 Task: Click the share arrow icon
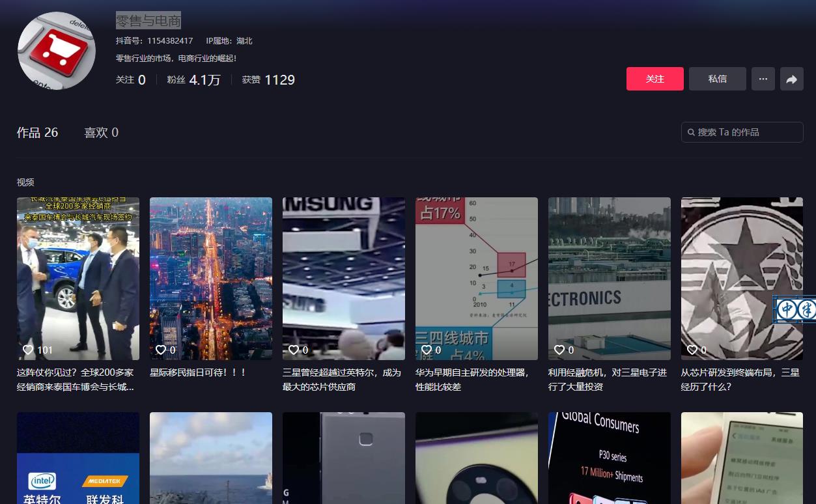pos(791,79)
